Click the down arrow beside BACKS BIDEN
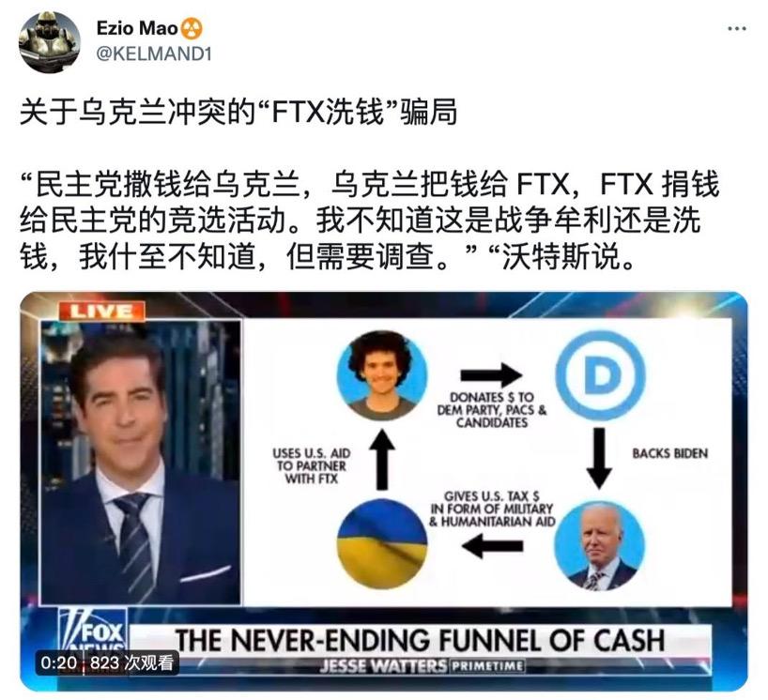768x700 pixels. [x=599, y=458]
